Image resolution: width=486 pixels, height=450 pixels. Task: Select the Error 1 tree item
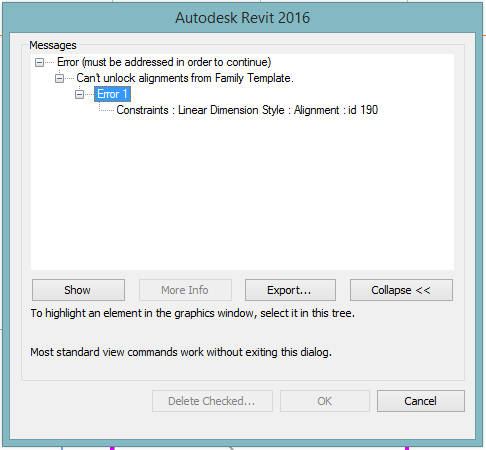[112, 94]
